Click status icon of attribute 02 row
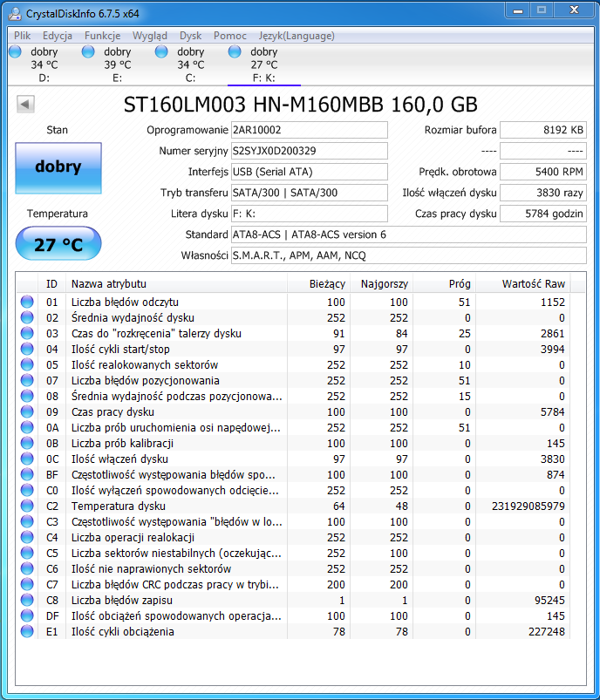Viewport: 600px width, 700px height. pos(27,317)
